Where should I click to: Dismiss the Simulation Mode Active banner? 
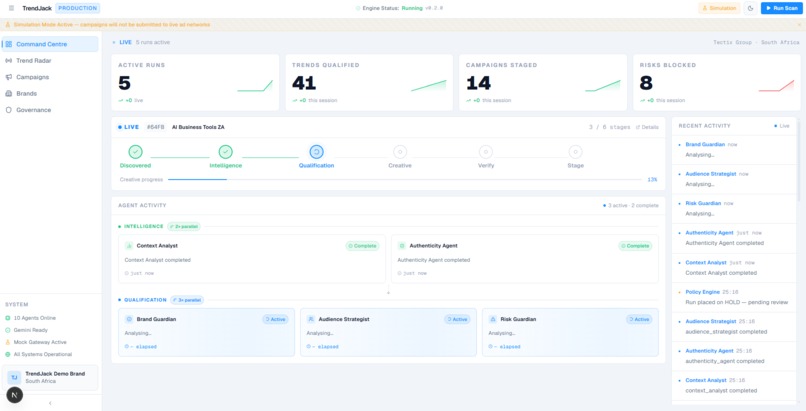coord(799,25)
